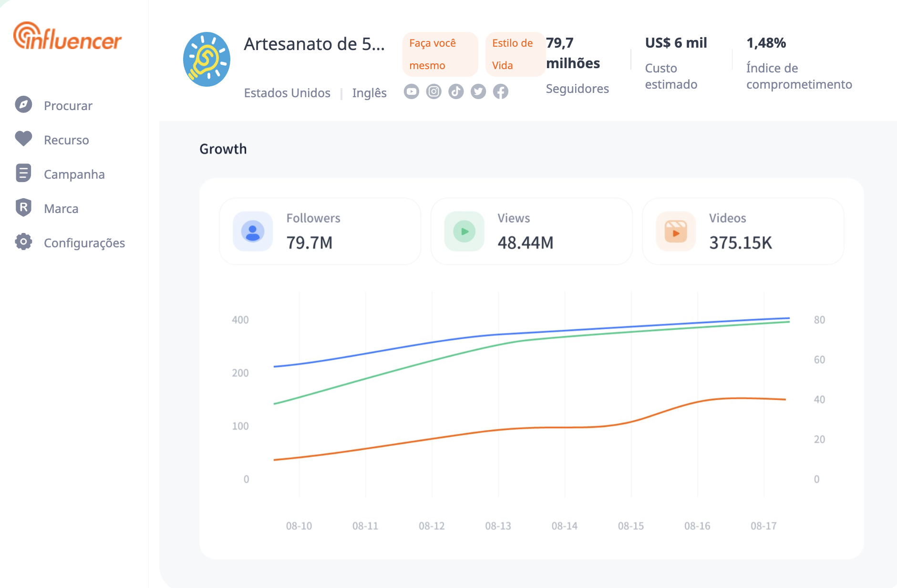Open the YouTube social icon
Viewport: 897px width, 588px height.
click(x=411, y=91)
